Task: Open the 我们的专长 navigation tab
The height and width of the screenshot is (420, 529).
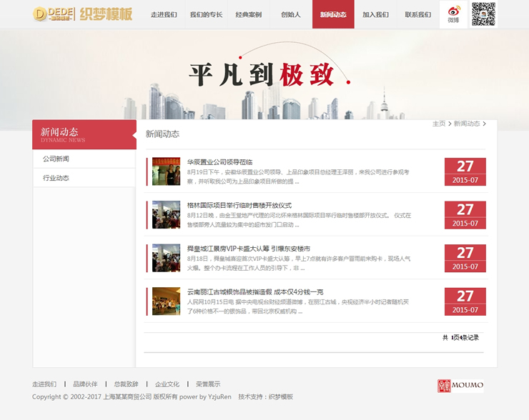Action: coord(206,15)
